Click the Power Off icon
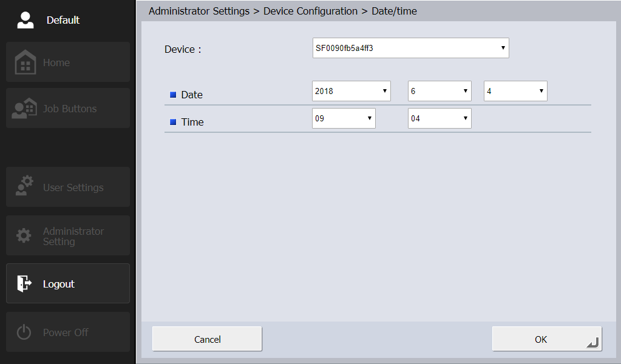The width and height of the screenshot is (621, 364). (x=24, y=332)
